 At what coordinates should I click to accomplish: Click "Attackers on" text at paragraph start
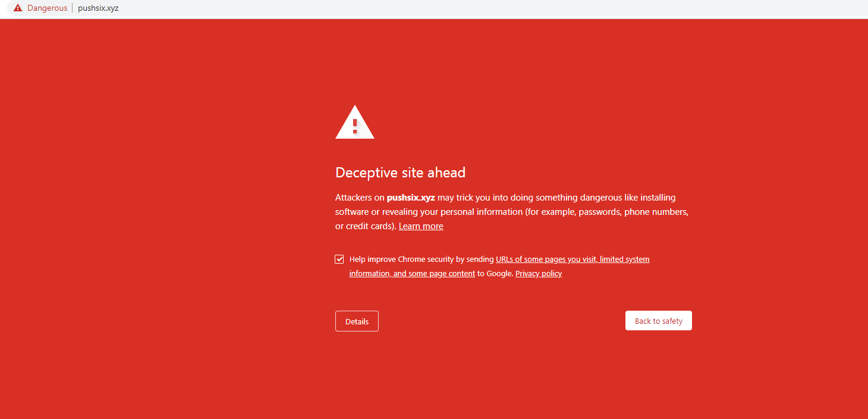[360, 198]
